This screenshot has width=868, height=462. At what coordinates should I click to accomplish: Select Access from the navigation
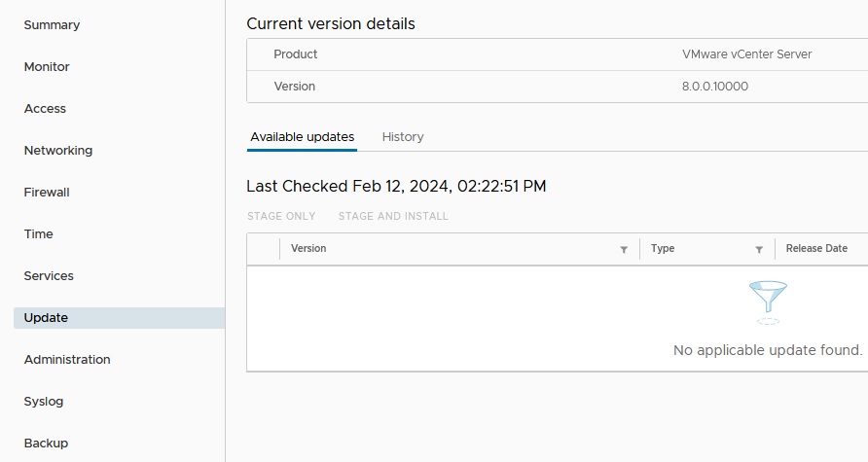tap(45, 109)
